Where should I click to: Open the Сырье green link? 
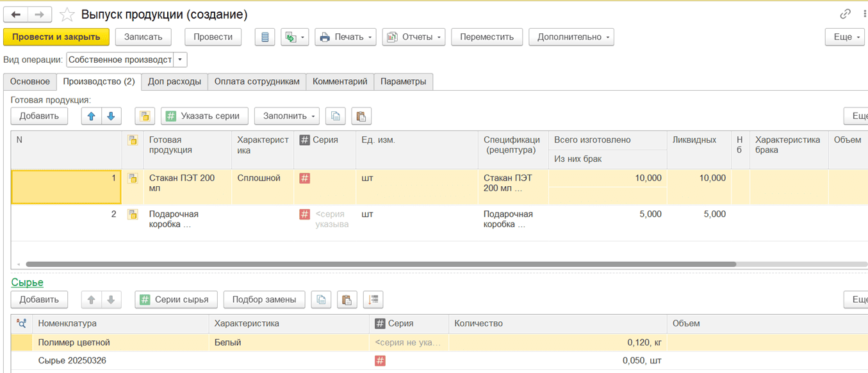coord(27,282)
